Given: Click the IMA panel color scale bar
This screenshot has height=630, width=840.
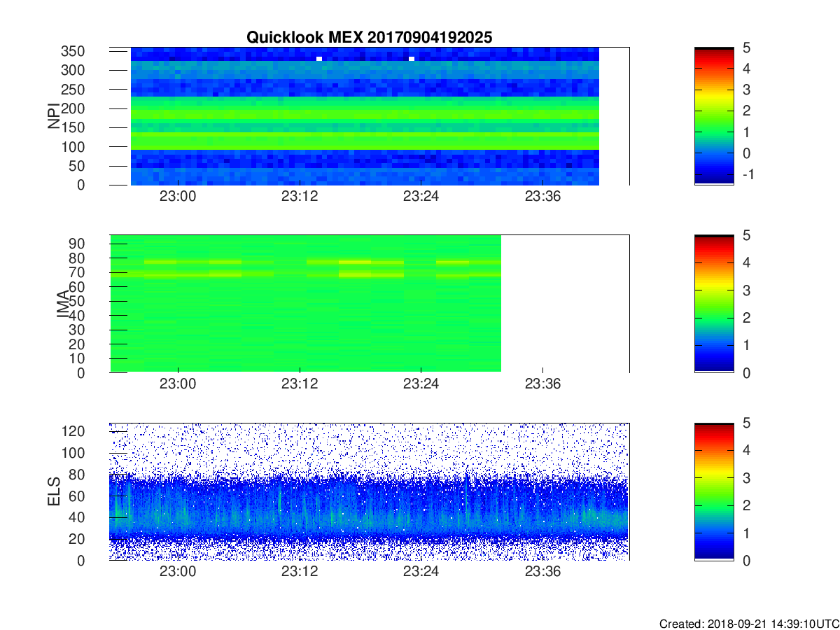Looking at the screenshot, I should 714,304.
